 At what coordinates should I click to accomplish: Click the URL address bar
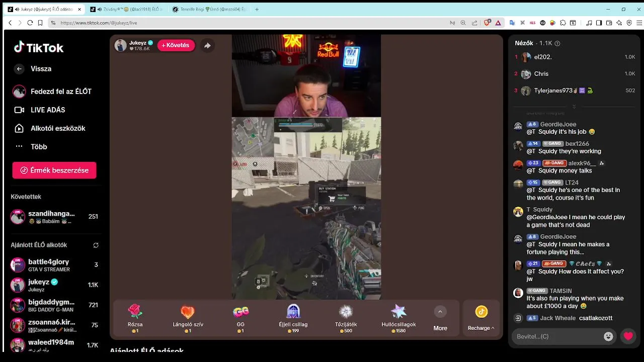(x=252, y=23)
